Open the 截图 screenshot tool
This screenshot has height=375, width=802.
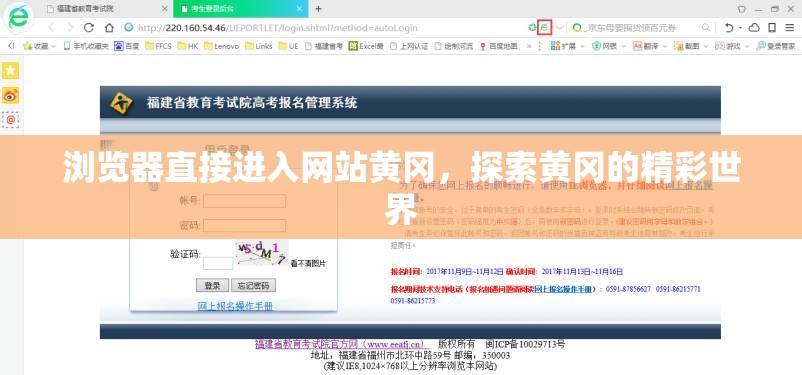686,46
